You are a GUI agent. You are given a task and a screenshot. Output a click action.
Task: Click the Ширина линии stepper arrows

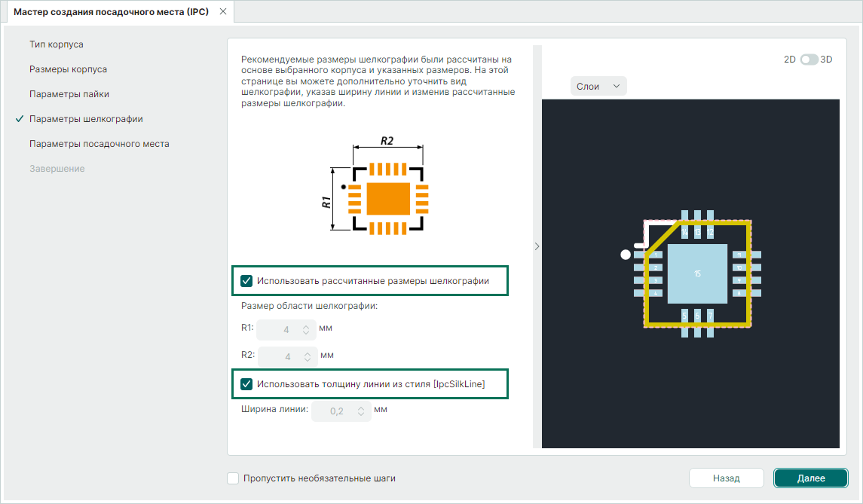[361, 411]
